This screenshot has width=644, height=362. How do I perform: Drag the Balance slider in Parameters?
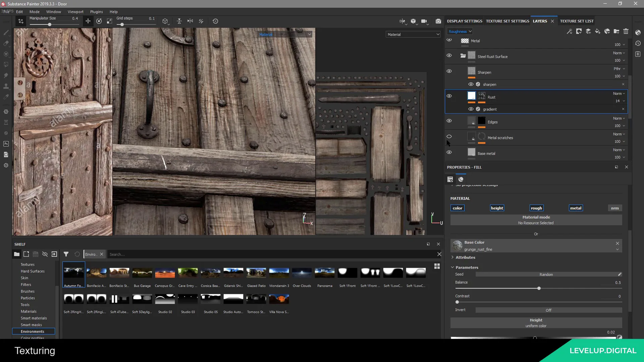pos(539,289)
